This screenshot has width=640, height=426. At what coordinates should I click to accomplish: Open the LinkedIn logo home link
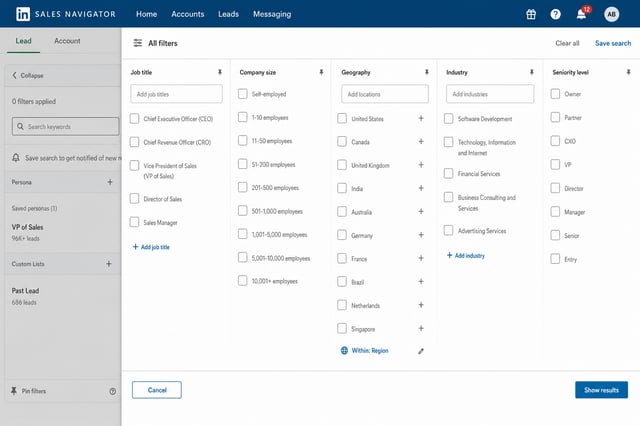click(23, 14)
